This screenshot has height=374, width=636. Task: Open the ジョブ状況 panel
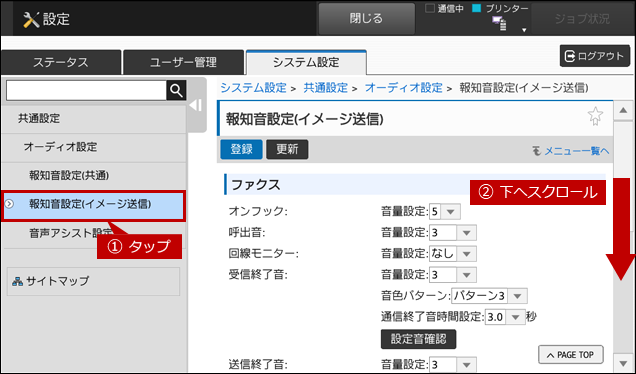tap(582, 19)
